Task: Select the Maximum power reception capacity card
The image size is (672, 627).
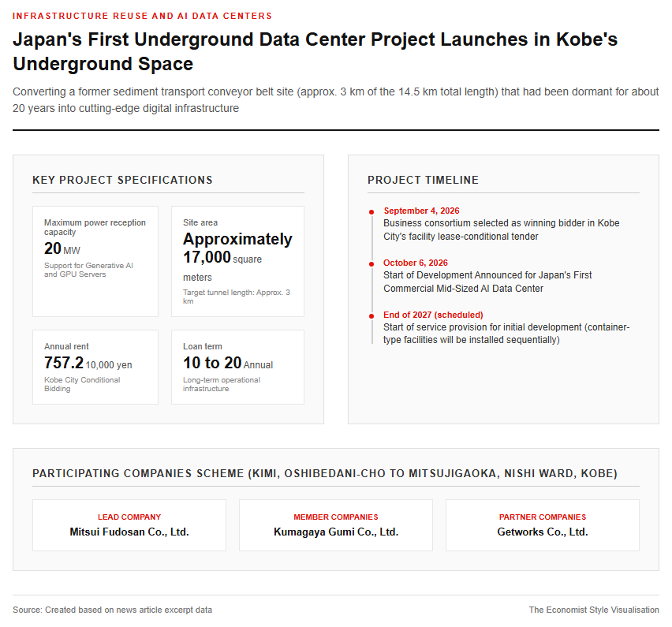Action: click(95, 261)
